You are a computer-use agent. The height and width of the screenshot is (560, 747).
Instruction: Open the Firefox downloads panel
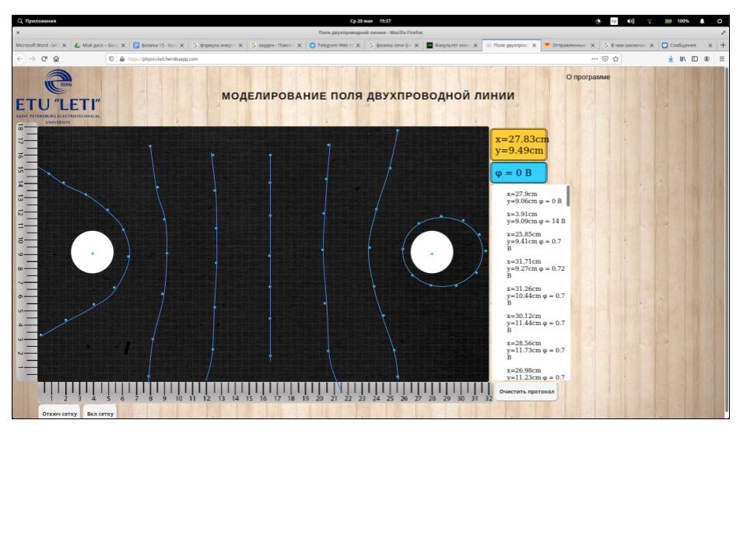[x=670, y=58]
